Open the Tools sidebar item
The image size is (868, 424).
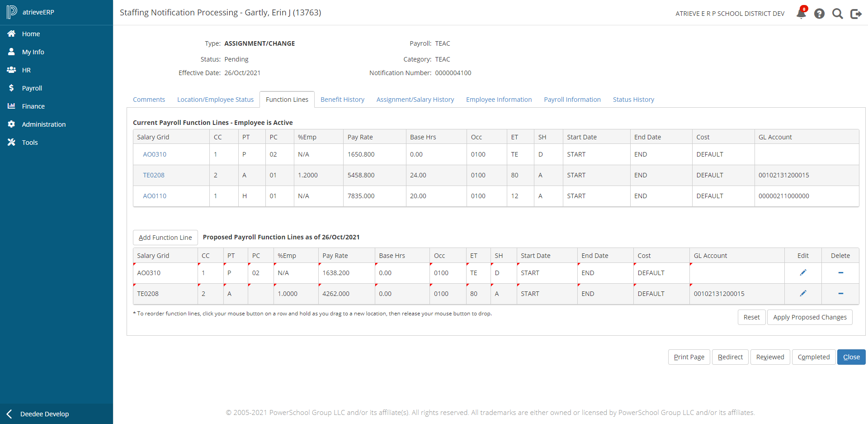pyautogui.click(x=30, y=143)
